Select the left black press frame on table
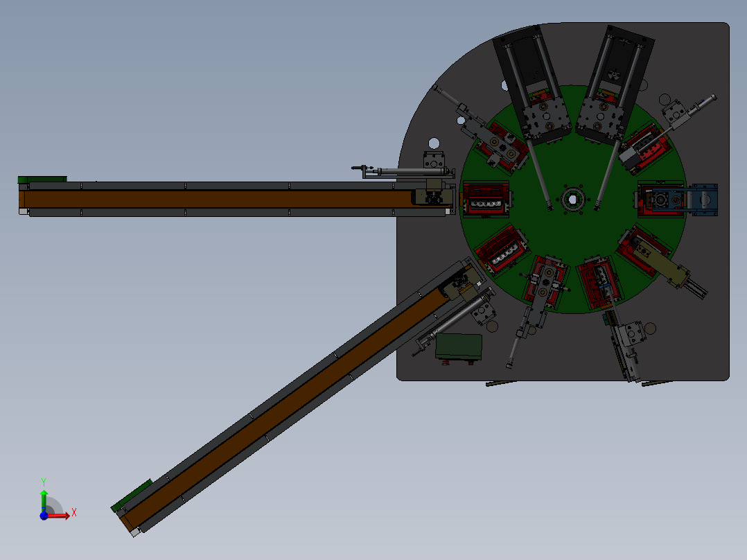 531,86
